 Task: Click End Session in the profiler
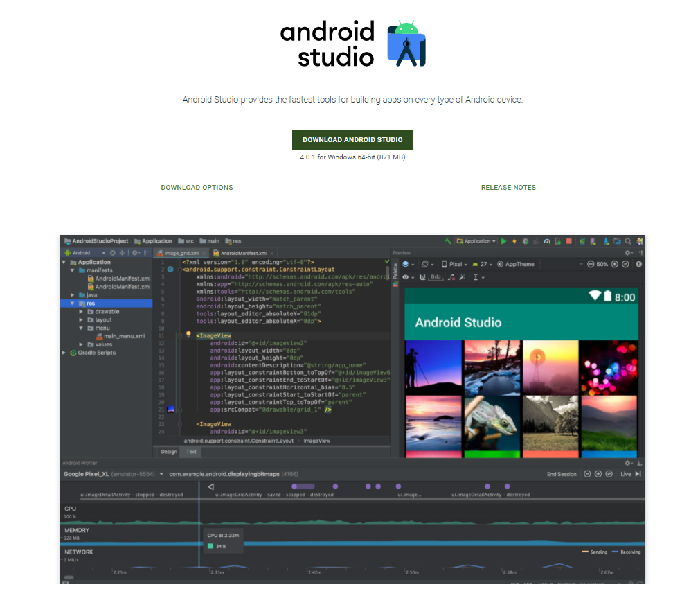click(x=562, y=474)
